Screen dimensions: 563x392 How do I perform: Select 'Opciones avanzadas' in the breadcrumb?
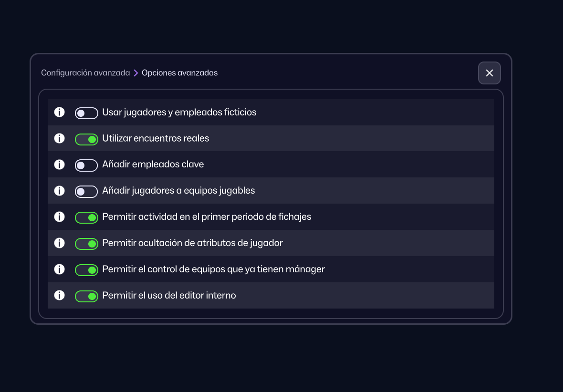pos(179,72)
